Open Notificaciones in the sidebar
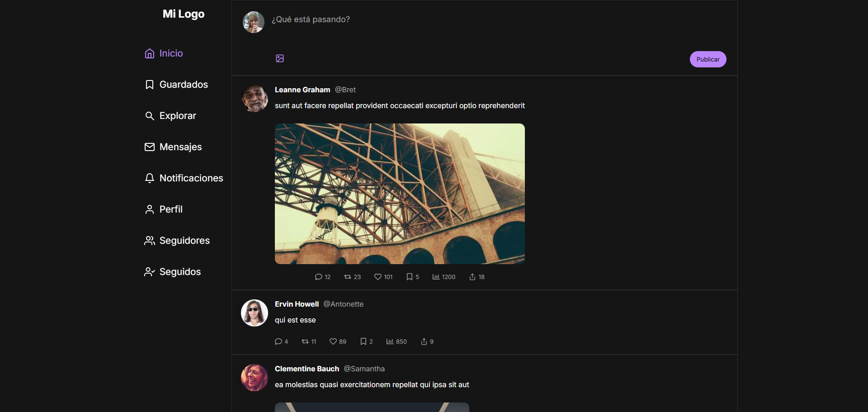 click(184, 178)
